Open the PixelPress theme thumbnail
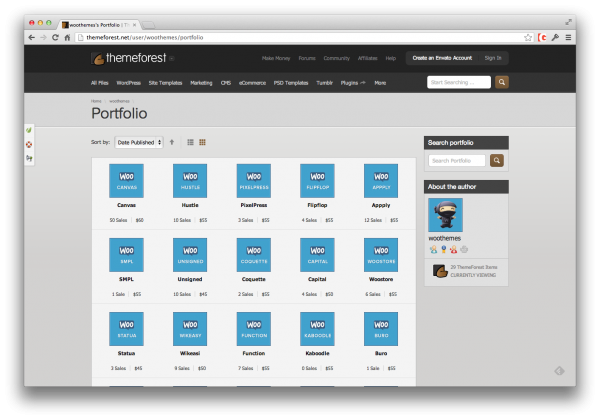This screenshot has height=420, width=600. point(254,181)
